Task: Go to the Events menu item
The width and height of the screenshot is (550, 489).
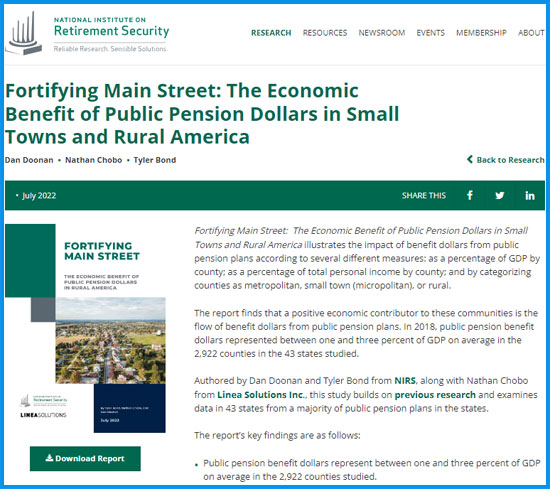Action: click(430, 33)
